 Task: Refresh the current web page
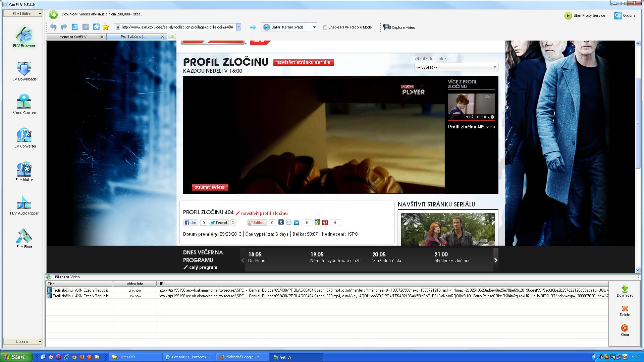tap(75, 27)
